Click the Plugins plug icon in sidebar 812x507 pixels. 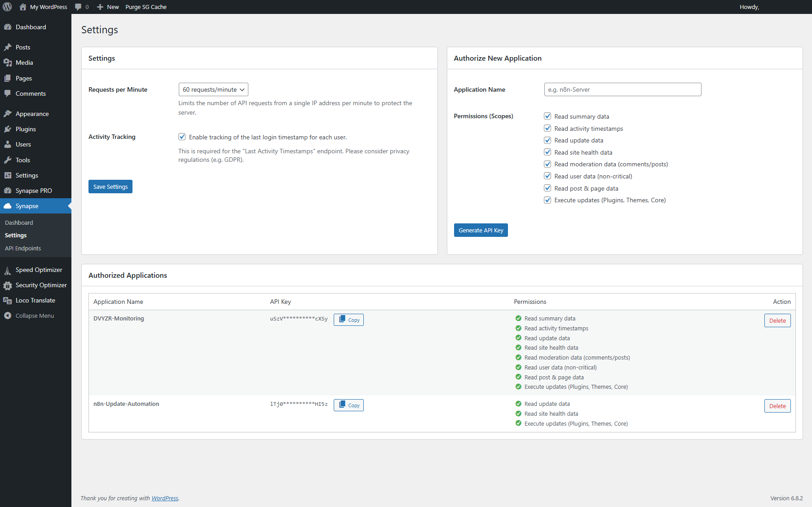(x=8, y=129)
